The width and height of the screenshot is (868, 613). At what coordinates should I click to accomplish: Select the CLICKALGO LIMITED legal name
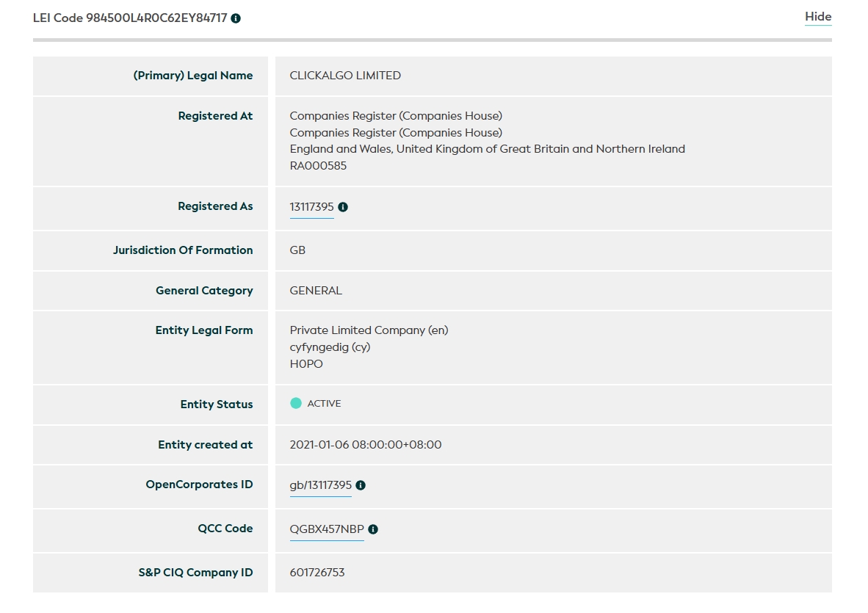pyautogui.click(x=345, y=76)
